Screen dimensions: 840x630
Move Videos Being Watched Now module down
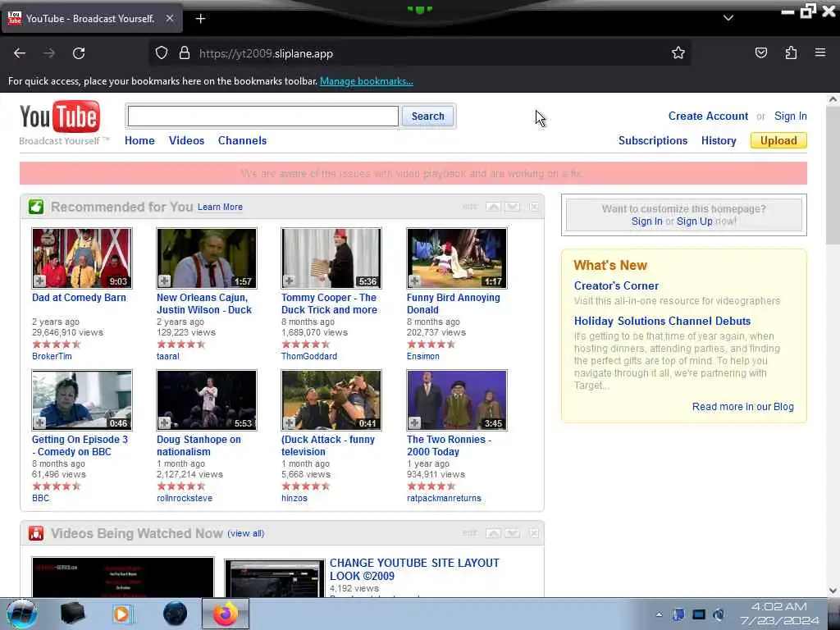513,533
